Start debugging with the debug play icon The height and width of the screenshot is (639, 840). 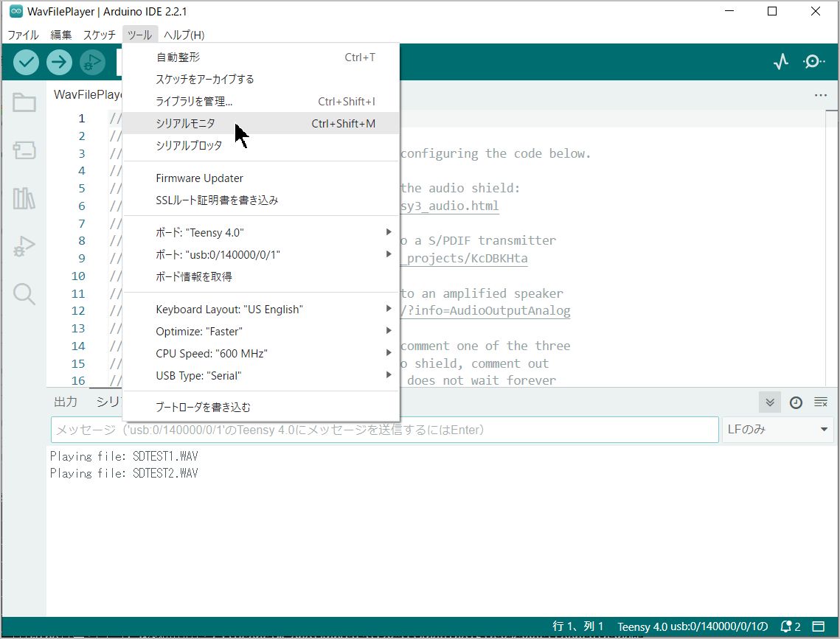point(92,62)
